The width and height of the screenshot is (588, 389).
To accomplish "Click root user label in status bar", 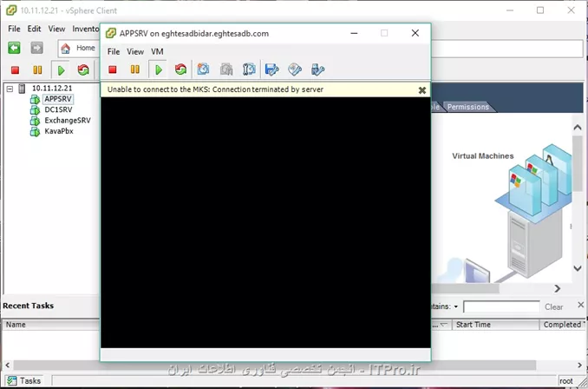I will tap(565, 381).
